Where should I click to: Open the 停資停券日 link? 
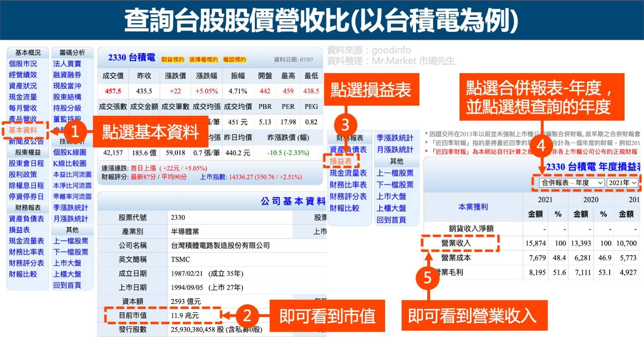[x=26, y=196]
